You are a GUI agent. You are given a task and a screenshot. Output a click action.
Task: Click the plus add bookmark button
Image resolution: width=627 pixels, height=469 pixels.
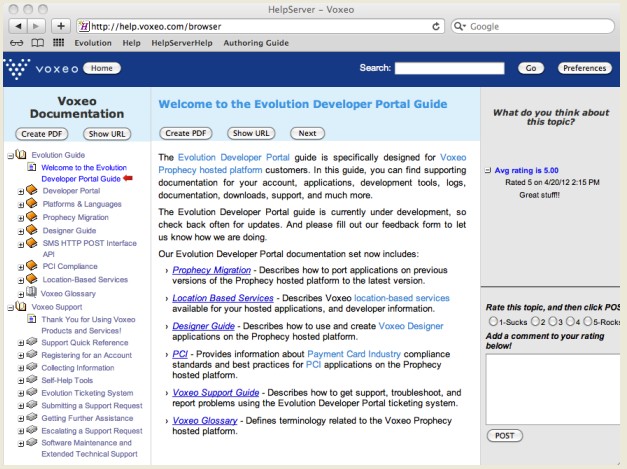click(x=61, y=26)
